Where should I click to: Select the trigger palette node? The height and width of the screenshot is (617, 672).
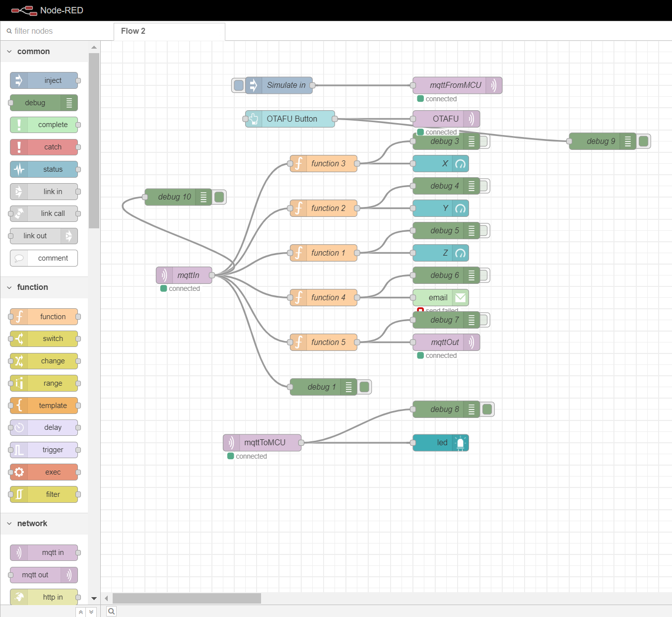click(44, 450)
